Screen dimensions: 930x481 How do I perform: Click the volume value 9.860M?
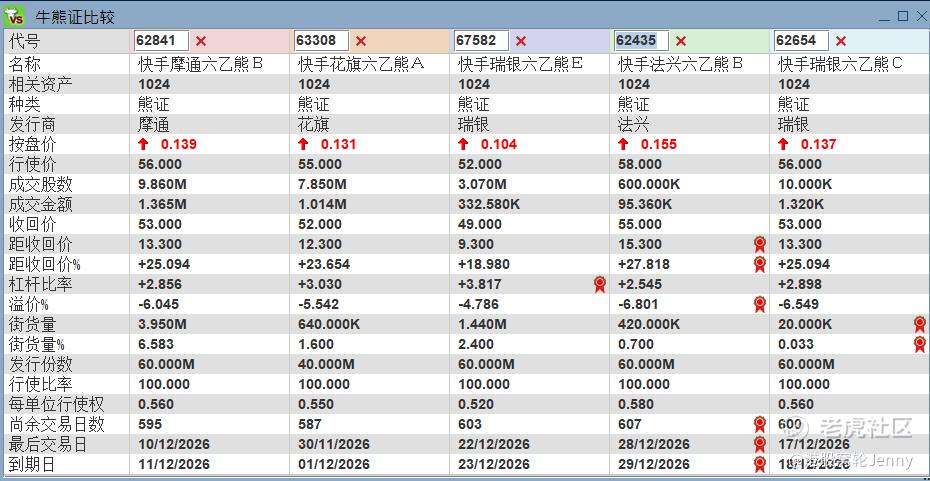[x=162, y=184]
